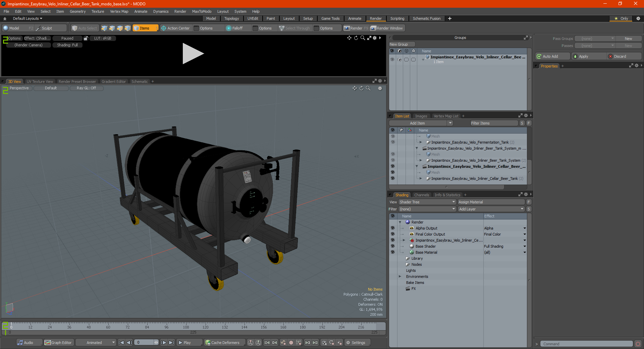This screenshot has height=349, width=644.
Task: Open Action Center menu
Action: (x=175, y=28)
